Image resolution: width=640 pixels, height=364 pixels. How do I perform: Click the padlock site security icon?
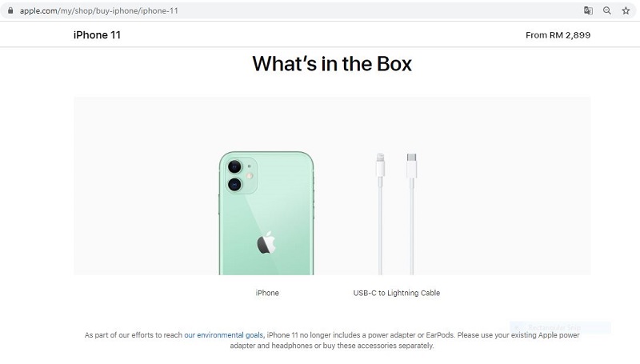click(x=10, y=10)
